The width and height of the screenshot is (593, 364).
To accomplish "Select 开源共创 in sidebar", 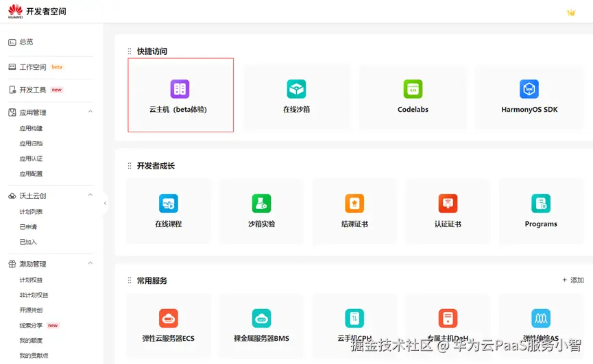I will point(31,310).
